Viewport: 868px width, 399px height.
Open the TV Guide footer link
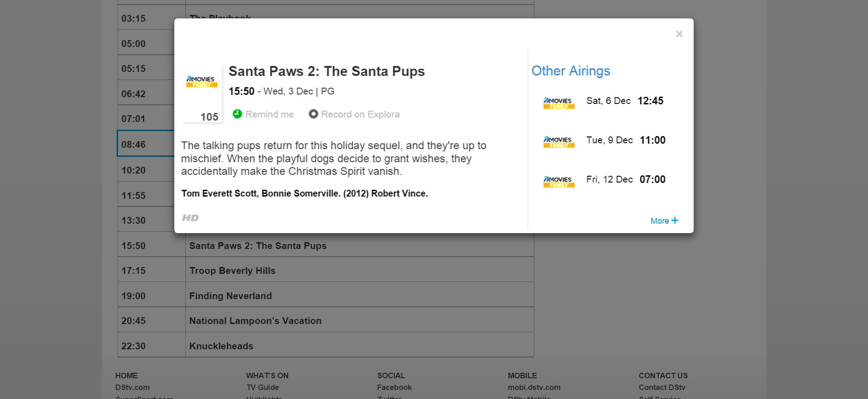[x=263, y=387]
